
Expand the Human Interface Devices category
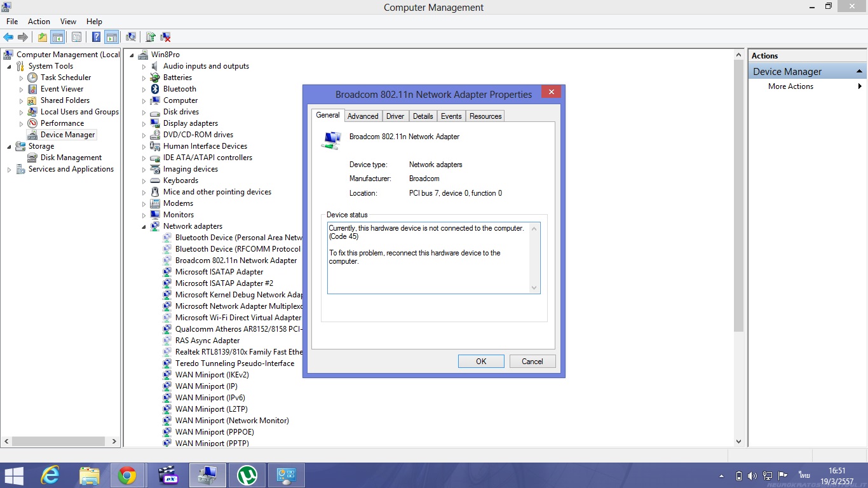point(144,146)
